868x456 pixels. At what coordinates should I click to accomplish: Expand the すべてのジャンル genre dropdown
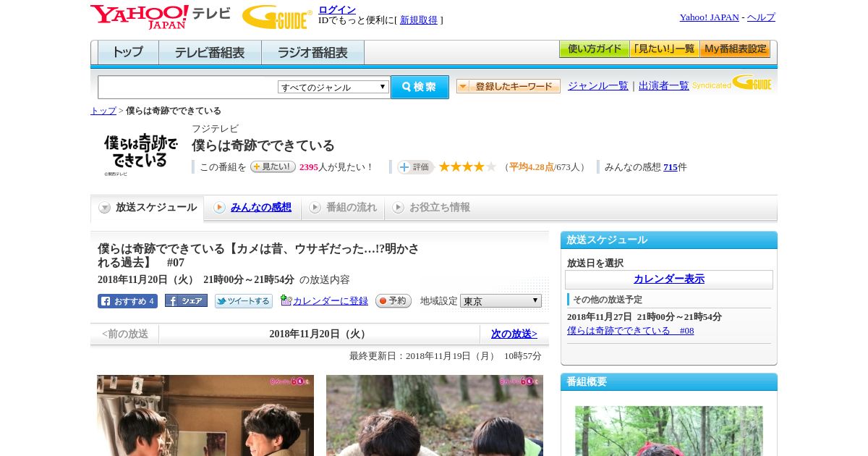(333, 87)
